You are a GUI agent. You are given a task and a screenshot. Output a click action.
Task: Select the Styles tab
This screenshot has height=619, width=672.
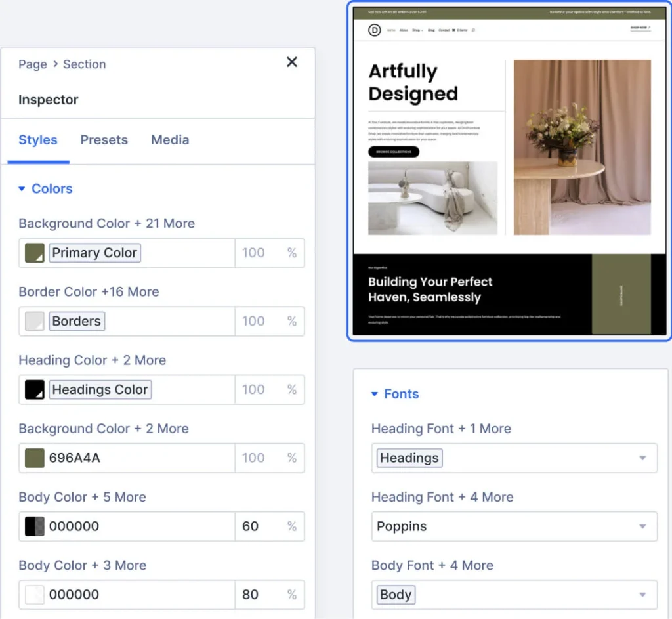[38, 140]
